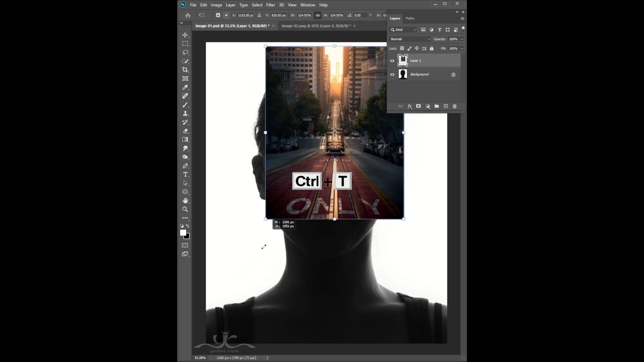The image size is (644, 362).
Task: Select the Zoom tool
Action: [185, 209]
